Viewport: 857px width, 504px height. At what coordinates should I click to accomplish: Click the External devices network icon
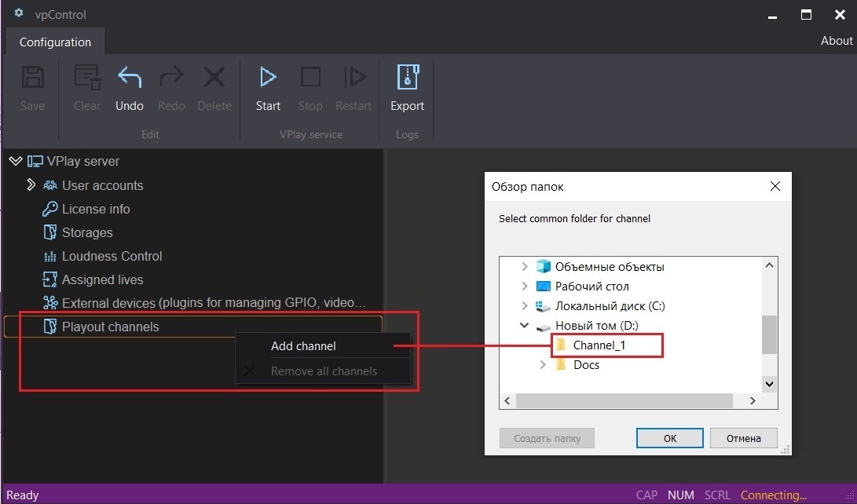coord(50,303)
